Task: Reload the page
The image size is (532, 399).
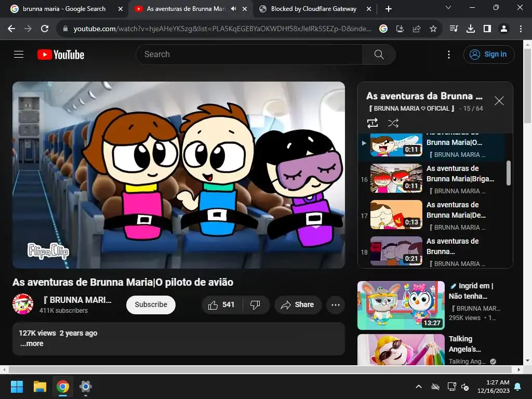Action: [x=45, y=29]
